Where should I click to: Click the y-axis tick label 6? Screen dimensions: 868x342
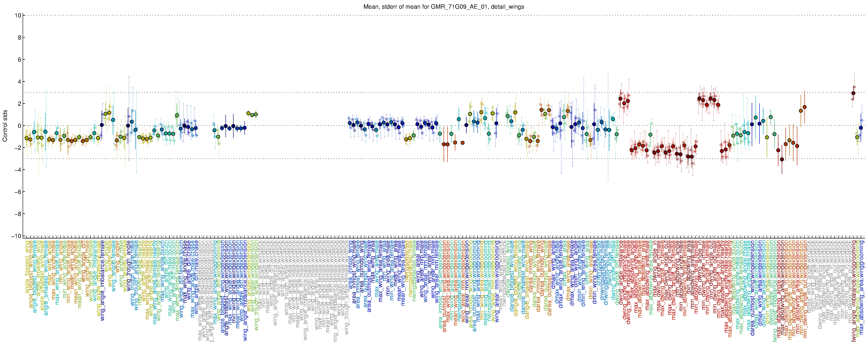tap(19, 60)
